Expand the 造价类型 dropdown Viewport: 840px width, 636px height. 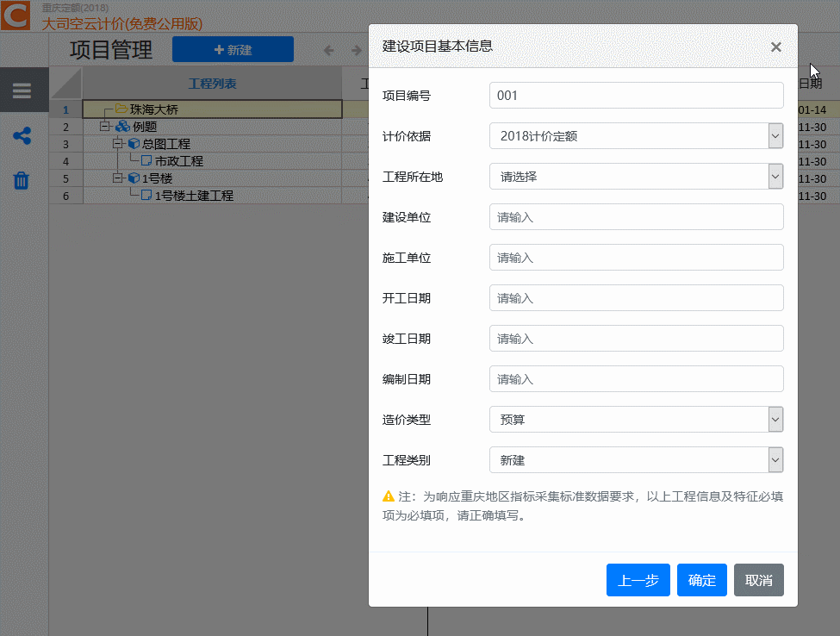[775, 420]
